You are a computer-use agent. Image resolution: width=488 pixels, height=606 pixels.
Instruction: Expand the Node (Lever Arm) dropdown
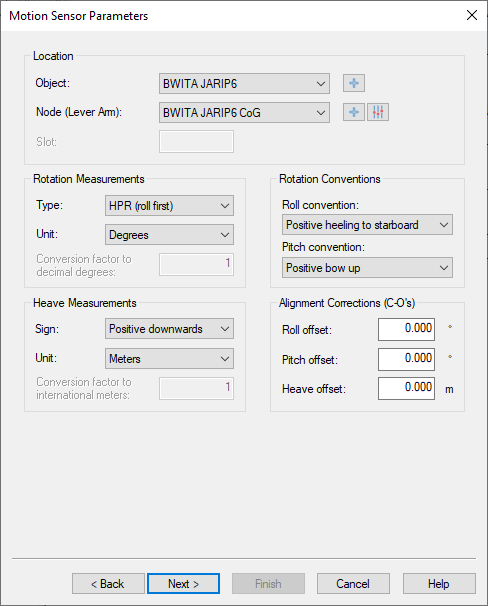[x=244, y=112]
